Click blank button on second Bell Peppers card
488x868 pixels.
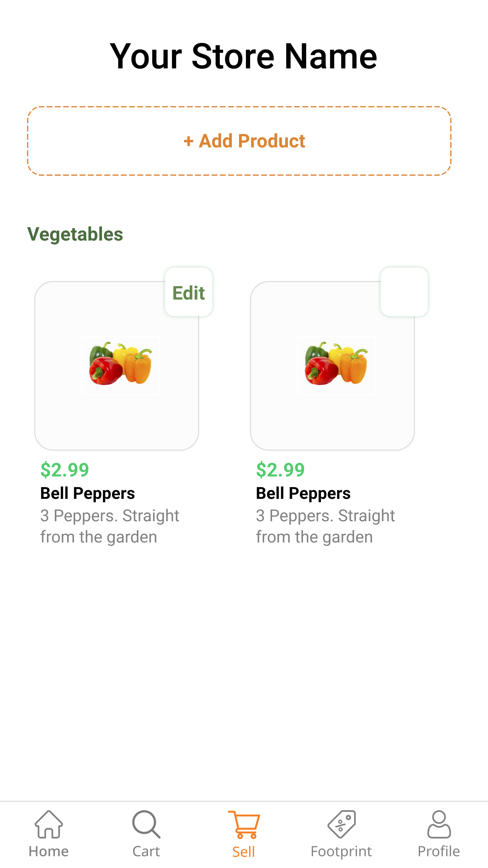[404, 292]
